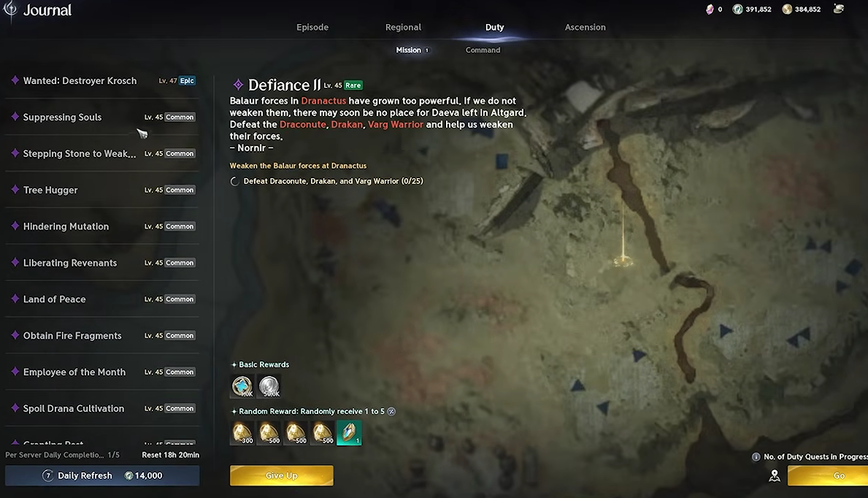Select the Stepping Stone to Weak... quest
This screenshot has height=498, width=868.
point(102,153)
